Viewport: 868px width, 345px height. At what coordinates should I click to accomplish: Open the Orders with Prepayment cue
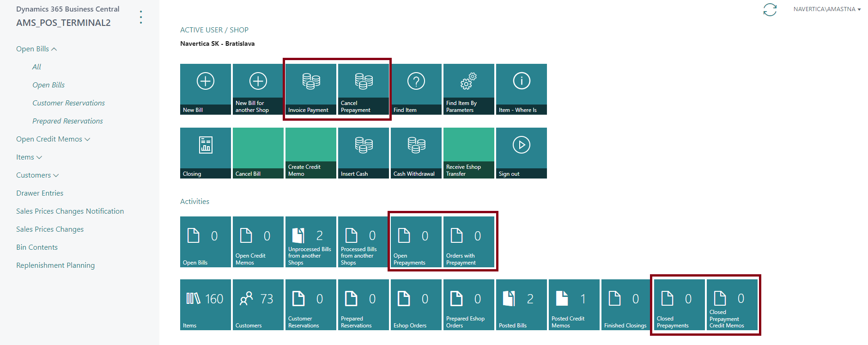[x=469, y=242]
